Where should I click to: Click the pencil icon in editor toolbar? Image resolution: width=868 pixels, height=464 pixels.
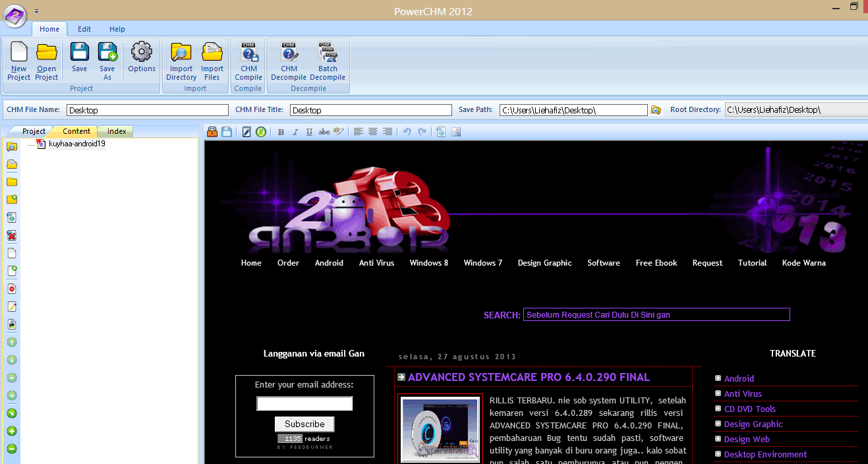[x=246, y=132]
